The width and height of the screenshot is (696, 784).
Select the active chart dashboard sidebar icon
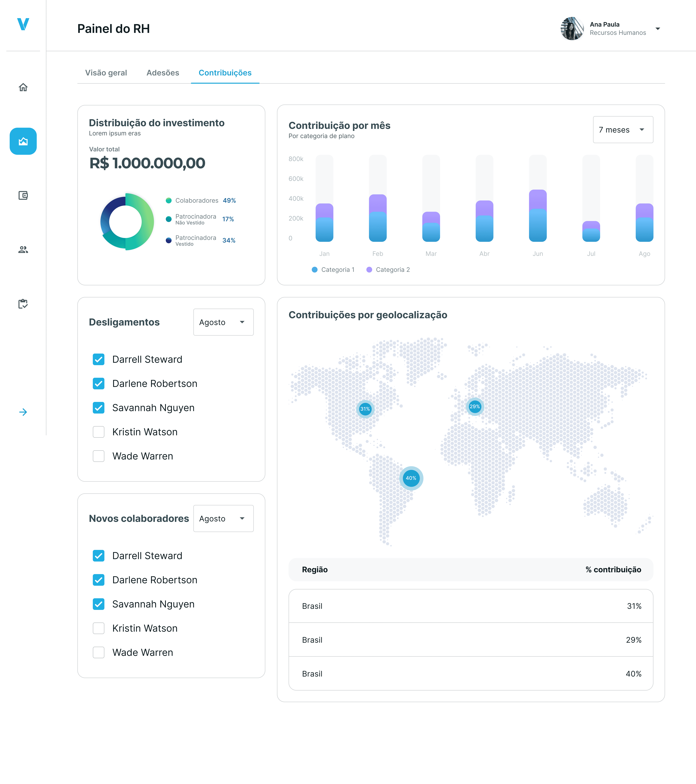point(23,141)
